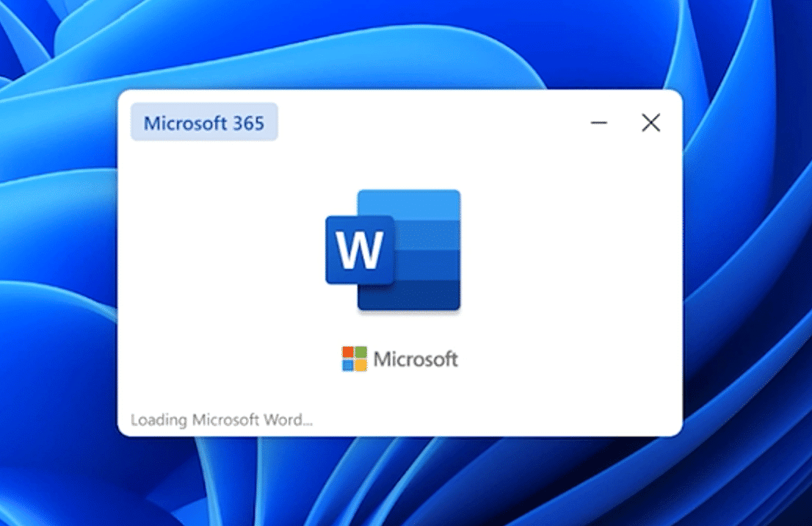Minimize the Microsoft 365 splash window

598,123
